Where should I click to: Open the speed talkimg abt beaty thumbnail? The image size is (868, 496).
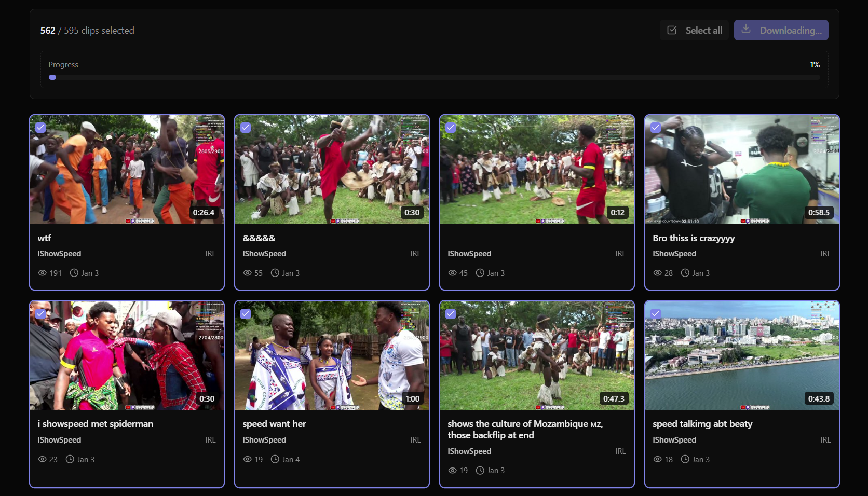pos(741,355)
